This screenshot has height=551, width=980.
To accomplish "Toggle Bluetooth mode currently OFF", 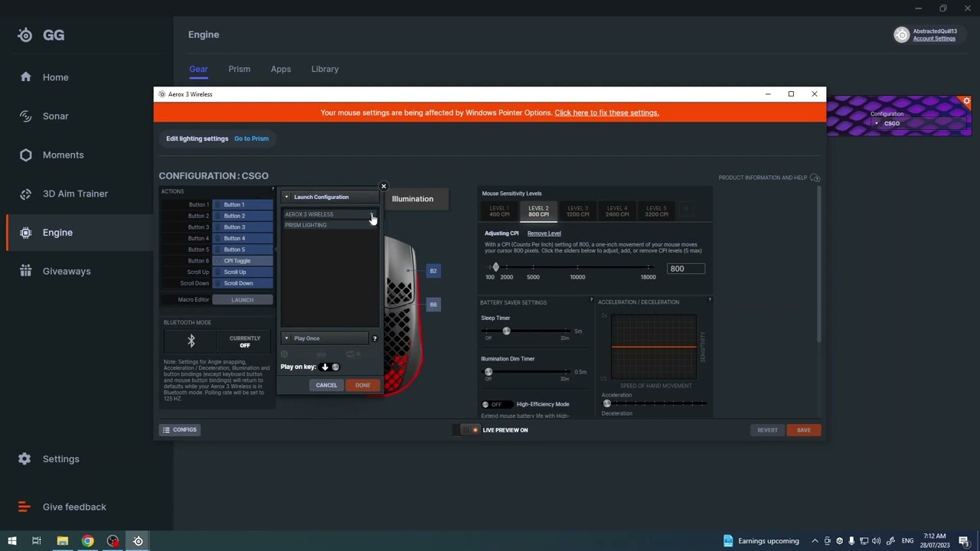I will (x=245, y=341).
